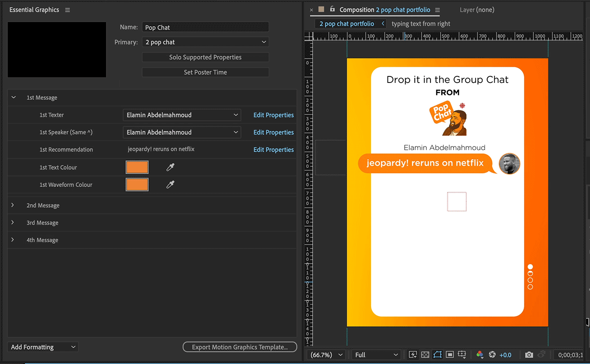590x364 pixels.
Task: Click Solo Supported Properties button
Action: [x=205, y=57]
